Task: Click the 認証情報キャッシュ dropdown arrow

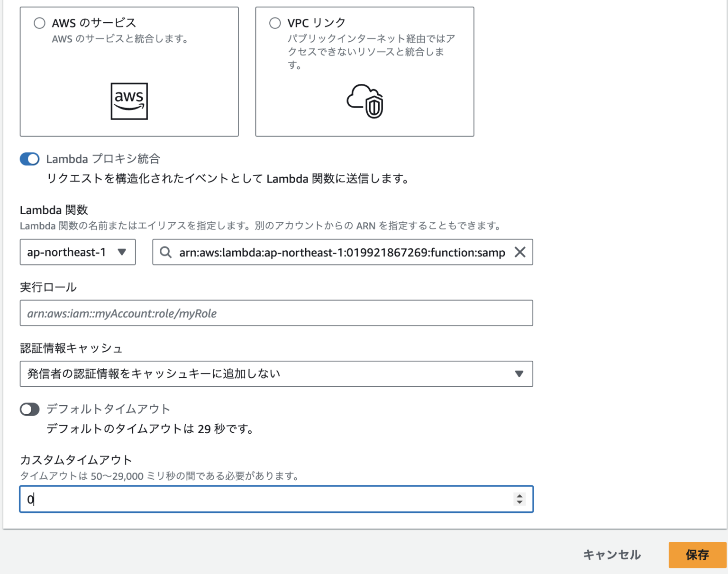Action: pos(519,374)
